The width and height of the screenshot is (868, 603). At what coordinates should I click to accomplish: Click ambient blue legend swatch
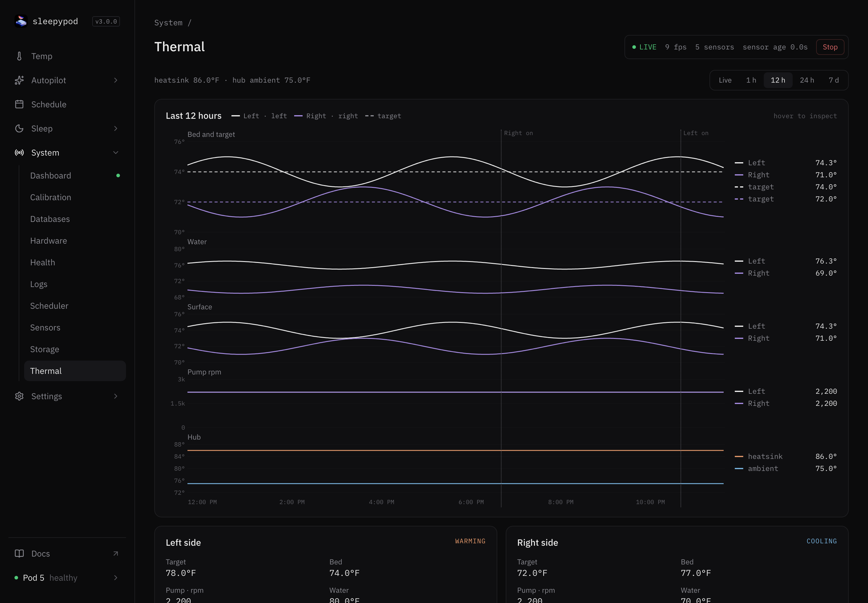tap(739, 469)
